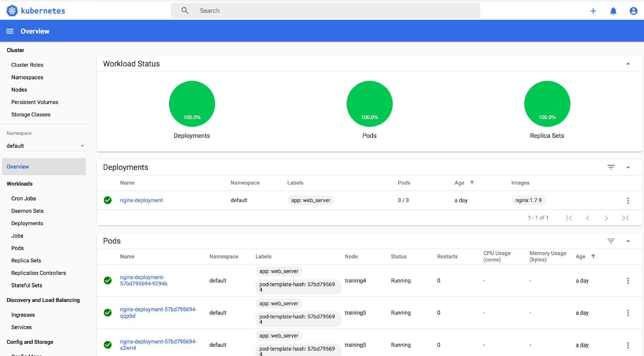This screenshot has height=356, width=644.
Task: Open the user account icon
Action: (633, 11)
